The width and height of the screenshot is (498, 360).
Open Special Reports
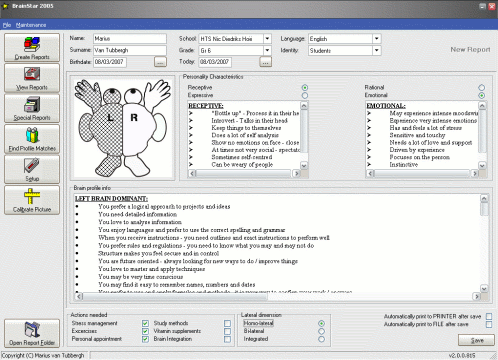pyautogui.click(x=32, y=108)
